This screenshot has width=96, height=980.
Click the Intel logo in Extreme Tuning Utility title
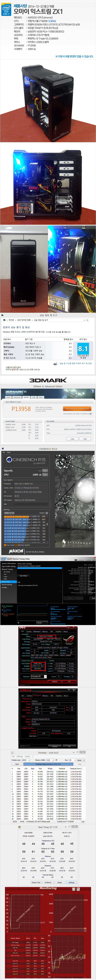click(x=3, y=559)
